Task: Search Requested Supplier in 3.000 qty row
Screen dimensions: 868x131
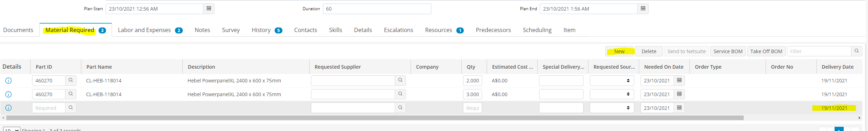Action: point(400,94)
